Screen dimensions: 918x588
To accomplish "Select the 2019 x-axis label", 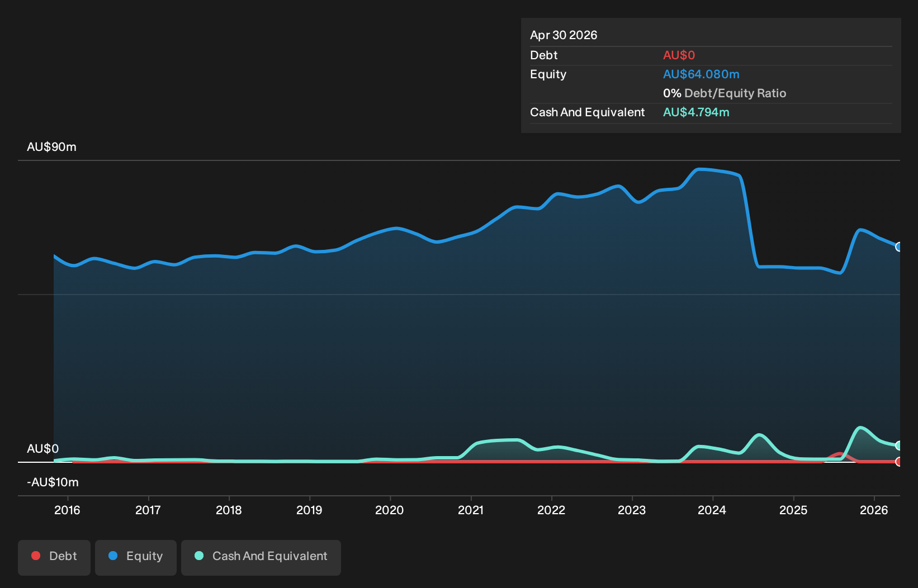I will tap(309, 510).
